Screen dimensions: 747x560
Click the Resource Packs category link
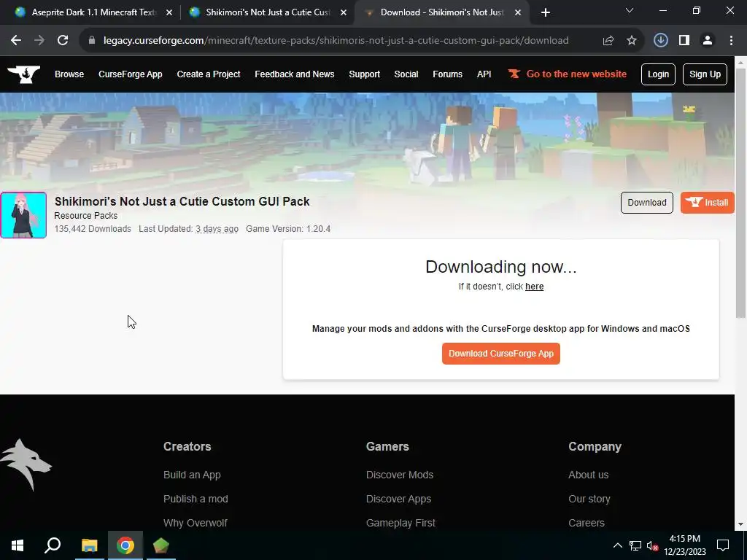click(86, 216)
